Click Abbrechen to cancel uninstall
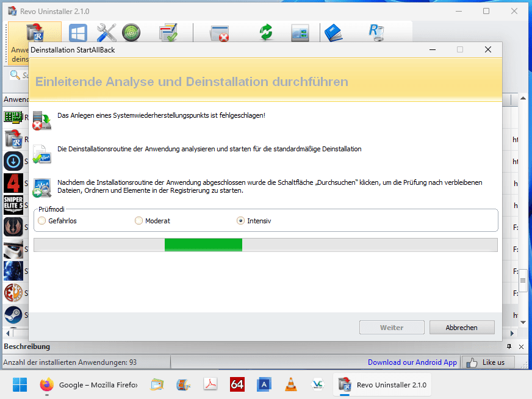532x399 pixels. pyautogui.click(x=461, y=328)
